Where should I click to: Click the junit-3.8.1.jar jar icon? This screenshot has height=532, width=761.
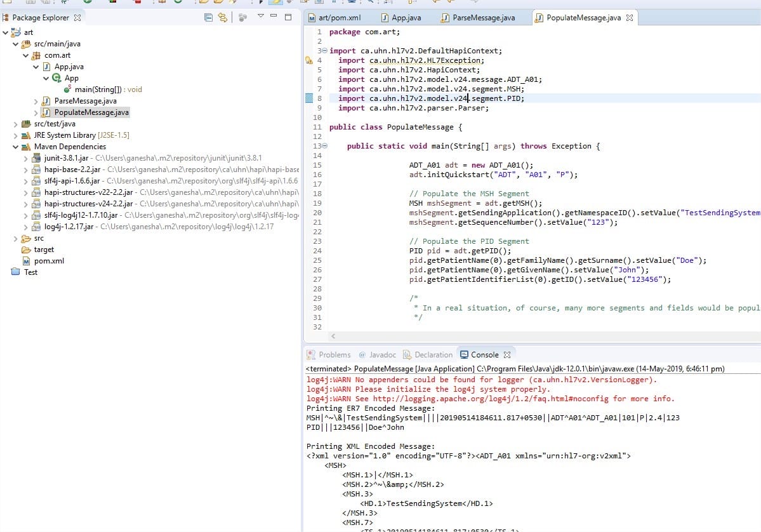coord(36,157)
